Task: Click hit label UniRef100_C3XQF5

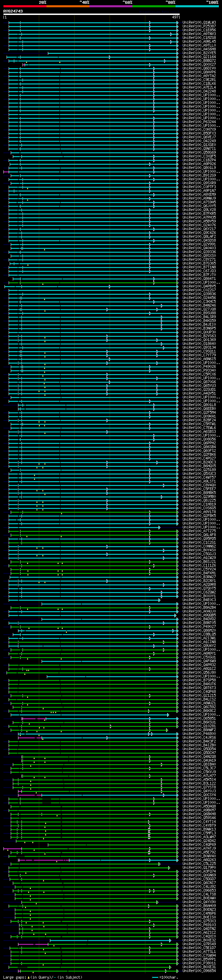Action: pos(199,156)
